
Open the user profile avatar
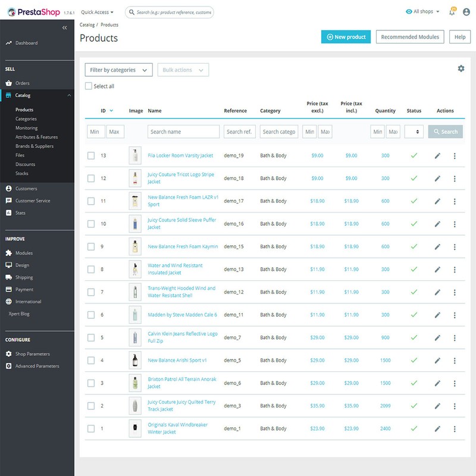(x=466, y=12)
